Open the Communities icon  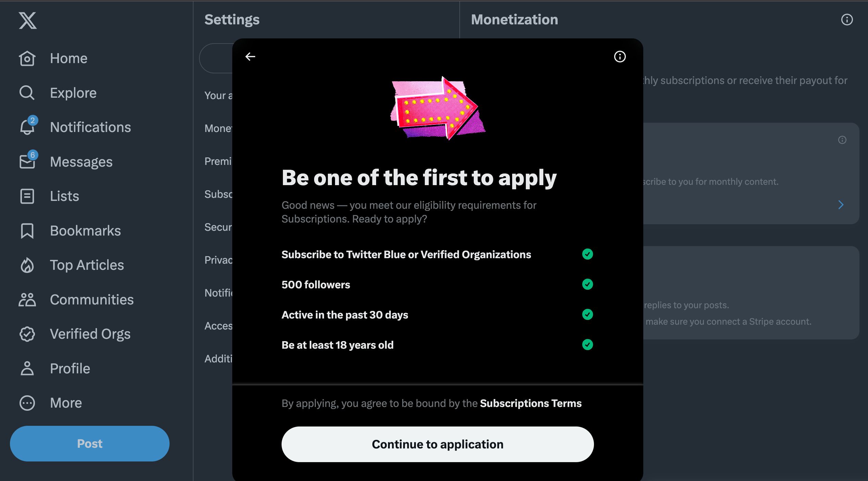27,299
